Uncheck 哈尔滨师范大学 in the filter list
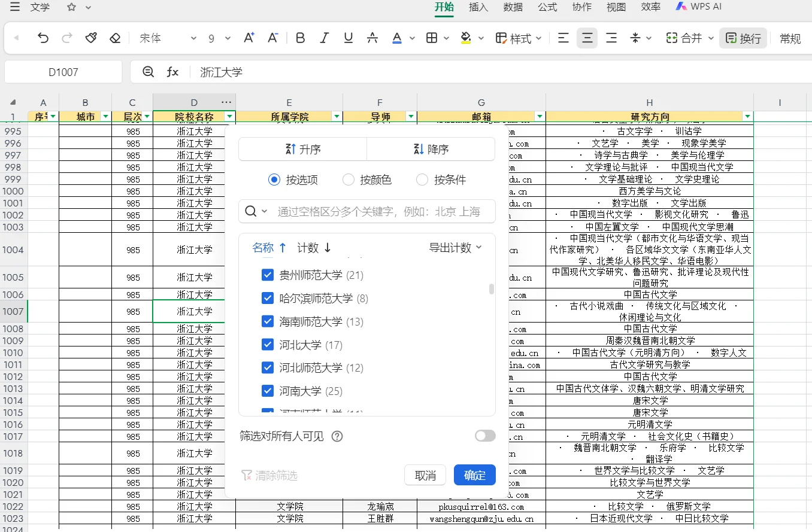Viewport: 812px width, 532px height. pos(268,298)
